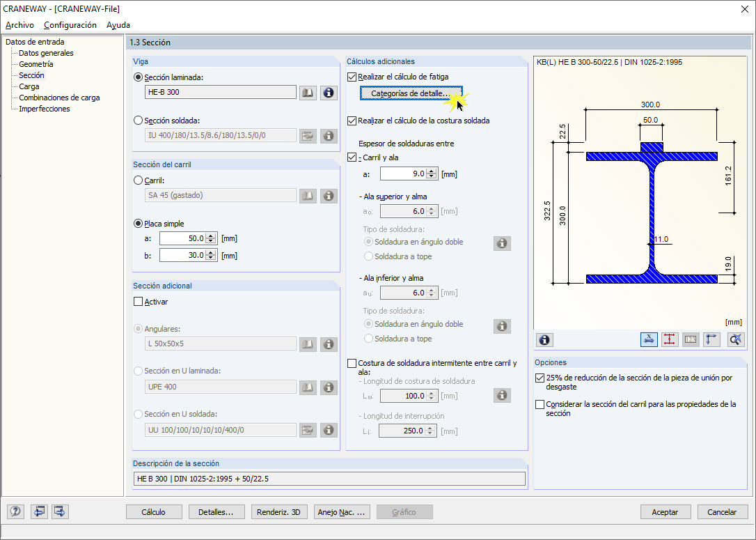756x540 pixels.
Task: Open help icon in bottom bar
Action: coord(15,511)
